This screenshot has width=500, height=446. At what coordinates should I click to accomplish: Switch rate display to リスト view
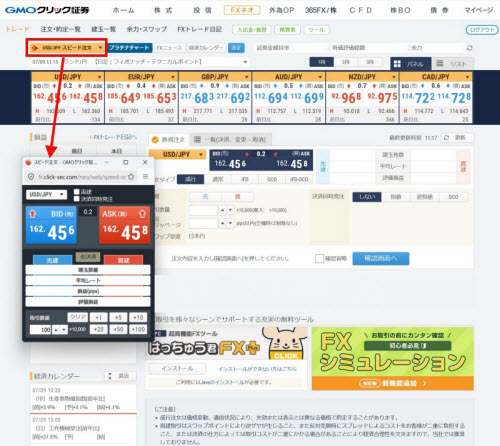click(x=453, y=64)
